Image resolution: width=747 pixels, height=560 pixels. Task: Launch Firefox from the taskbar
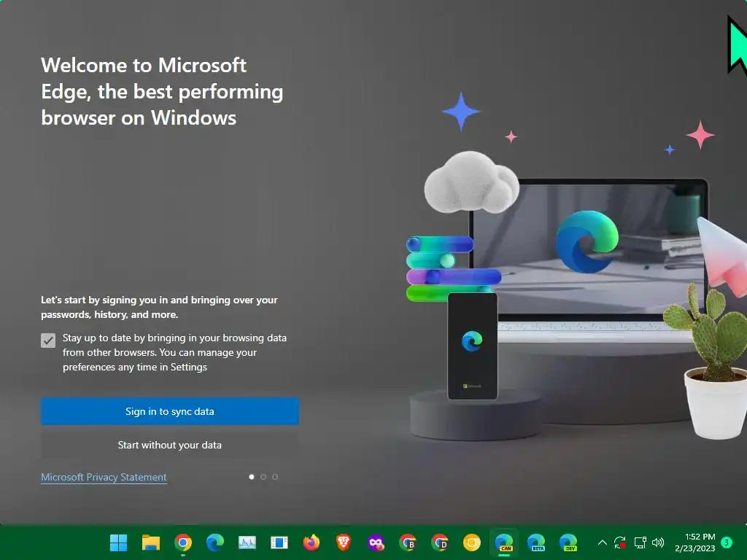tap(311, 542)
